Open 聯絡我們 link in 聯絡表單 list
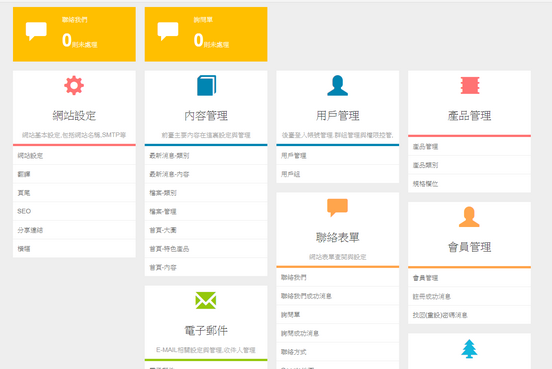Image resolution: width=552 pixels, height=369 pixels. [x=294, y=277]
